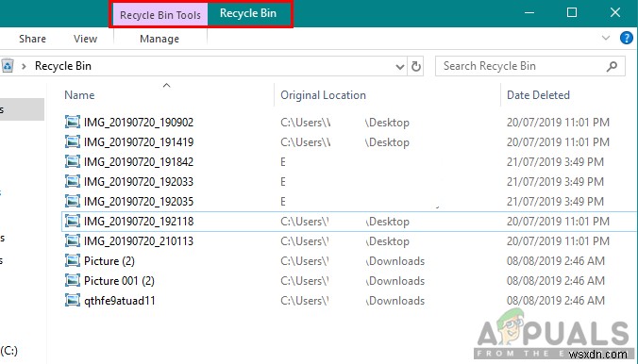Click the image icon of qthfe9atuad11

coord(73,301)
